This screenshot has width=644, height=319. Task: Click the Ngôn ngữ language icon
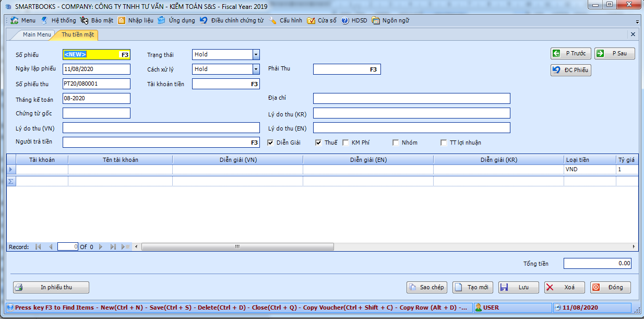(x=376, y=20)
